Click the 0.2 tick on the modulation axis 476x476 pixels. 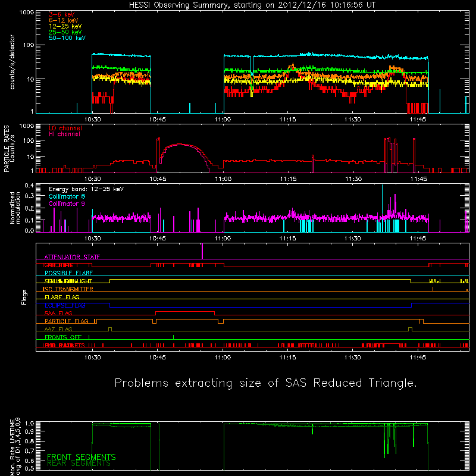pyautogui.click(x=29, y=208)
